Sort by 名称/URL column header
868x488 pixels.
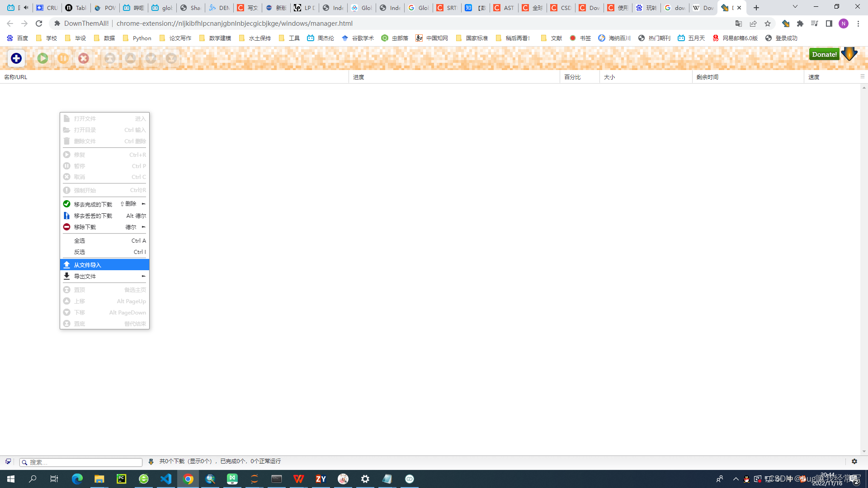click(x=174, y=77)
